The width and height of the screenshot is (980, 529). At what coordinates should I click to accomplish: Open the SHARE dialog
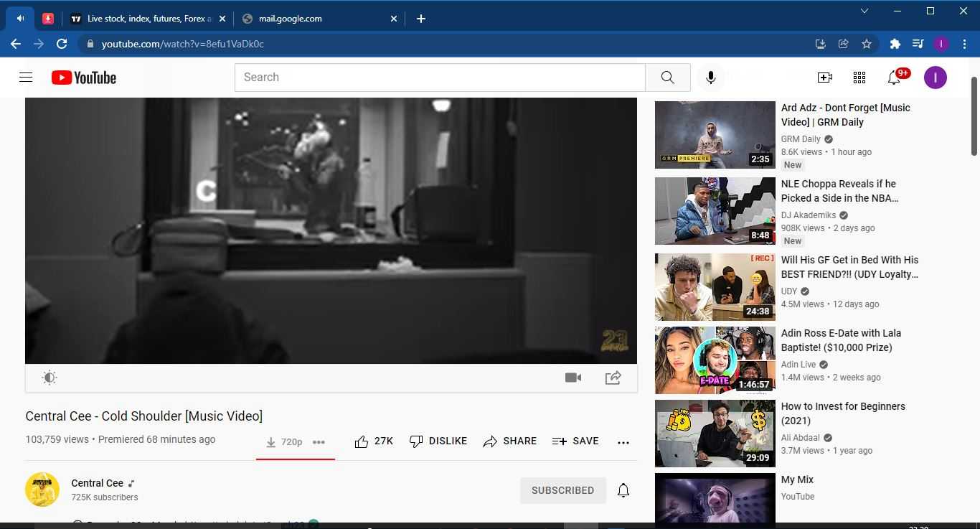(x=510, y=441)
